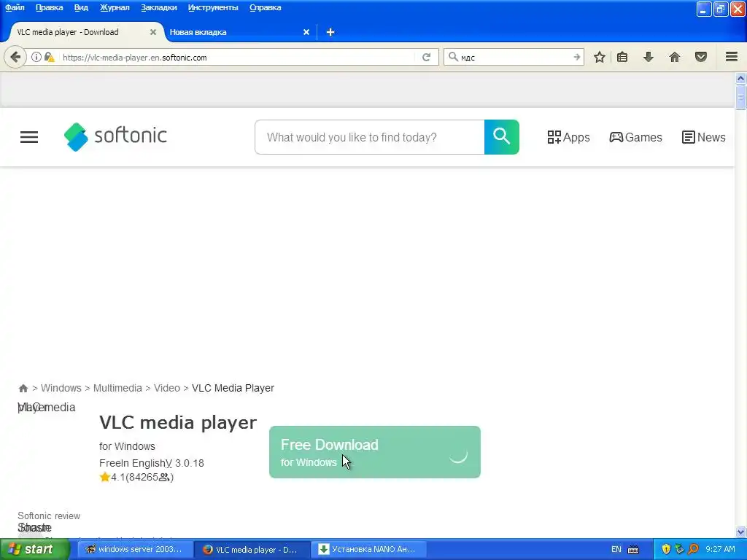Open the Apps section link
Image resolution: width=747 pixels, height=560 pixels.
(x=568, y=137)
